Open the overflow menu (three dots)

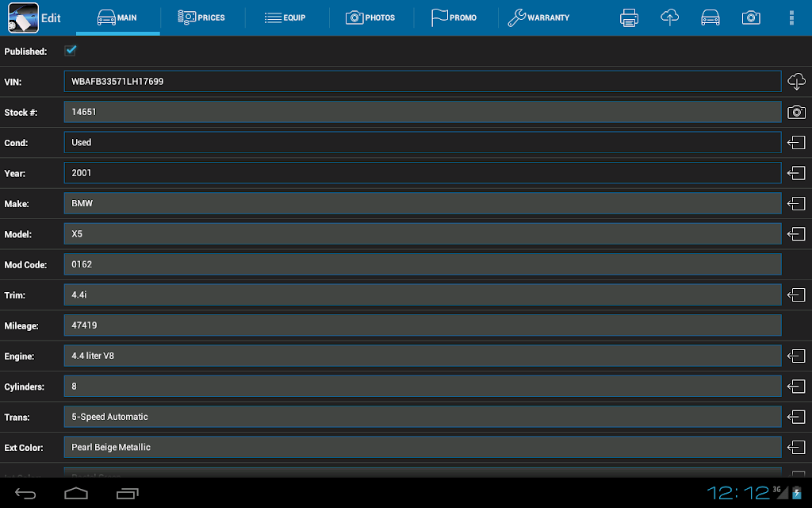click(x=791, y=17)
